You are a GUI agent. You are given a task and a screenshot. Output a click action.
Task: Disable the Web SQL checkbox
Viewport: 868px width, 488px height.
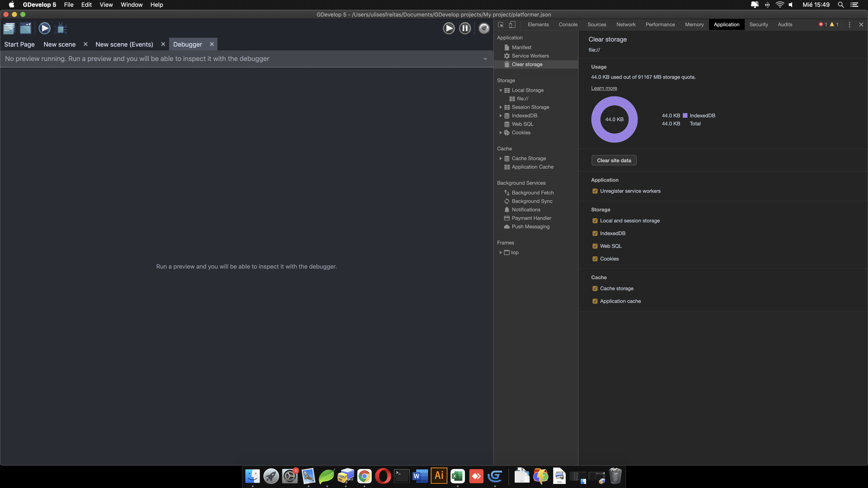[x=595, y=246]
